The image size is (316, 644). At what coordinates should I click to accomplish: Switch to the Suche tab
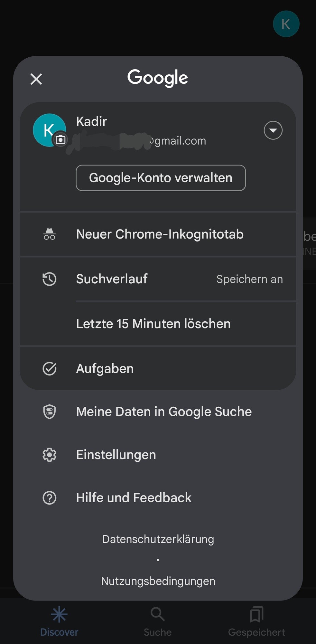point(158,621)
